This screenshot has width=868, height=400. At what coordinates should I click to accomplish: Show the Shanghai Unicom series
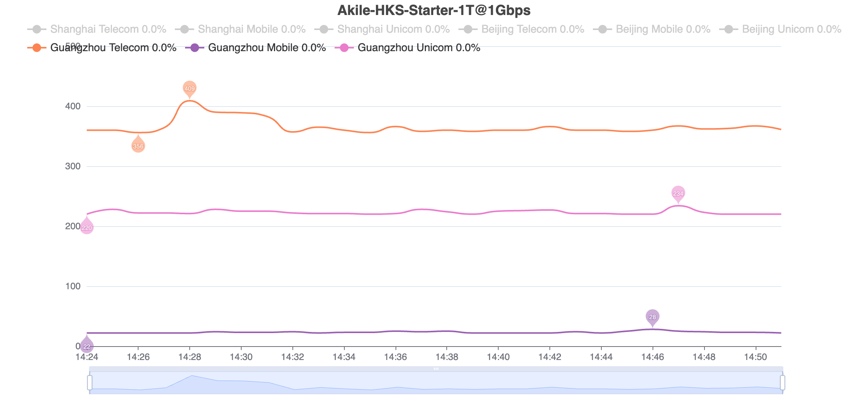click(x=382, y=29)
